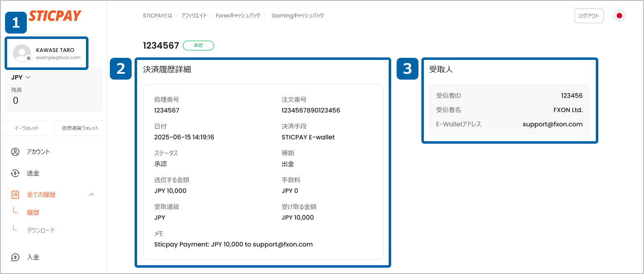Image resolution: width=644 pixels, height=274 pixels.
Task: Click the all-history list icon
Action: click(16, 194)
